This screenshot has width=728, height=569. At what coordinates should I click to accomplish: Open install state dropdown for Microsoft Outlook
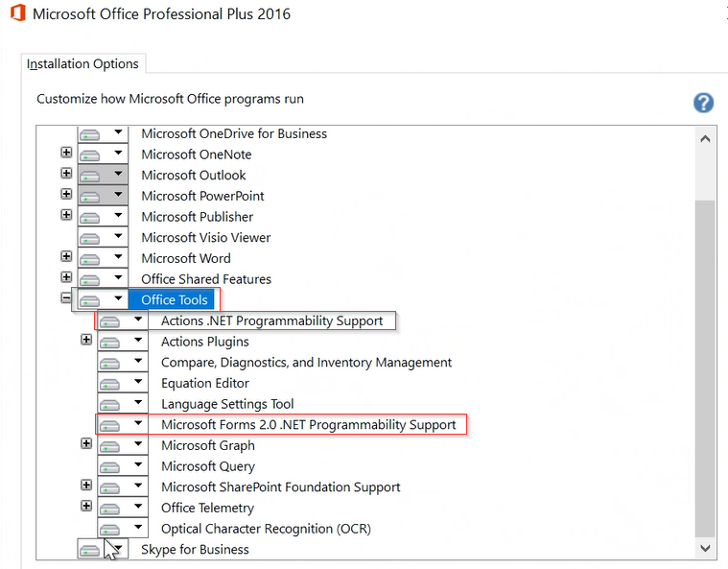(103, 175)
